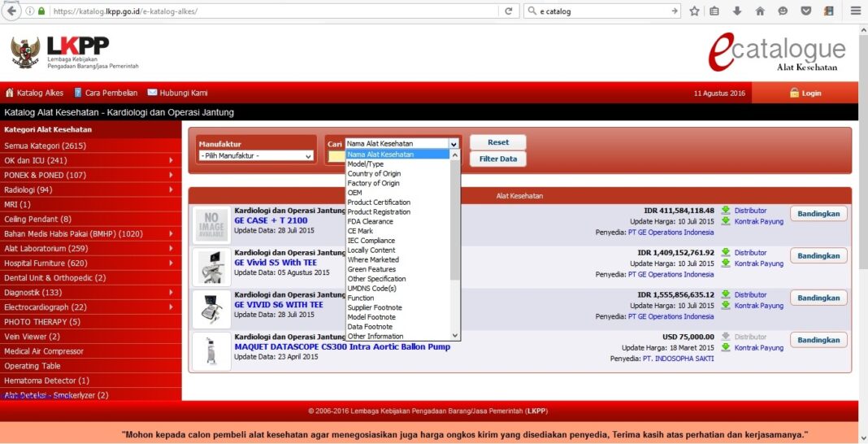868x444 pixels.
Task: Click the Filter Data button
Action: (497, 159)
